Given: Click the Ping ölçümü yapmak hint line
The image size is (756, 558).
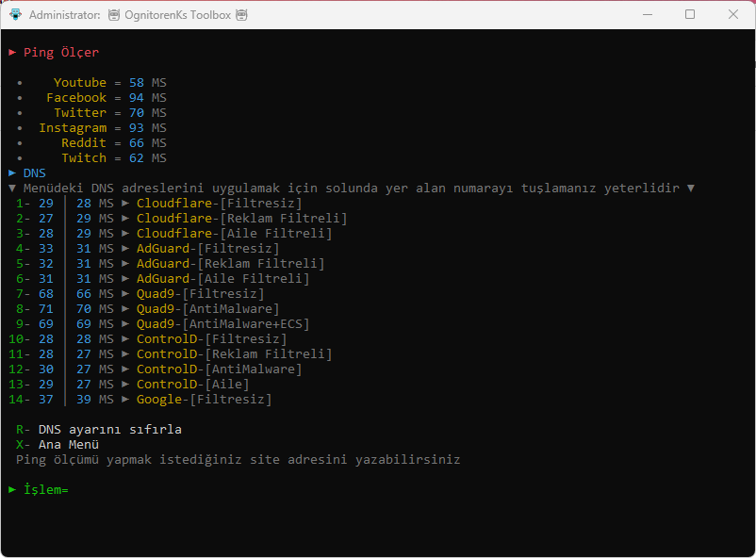Looking at the screenshot, I should (238, 460).
